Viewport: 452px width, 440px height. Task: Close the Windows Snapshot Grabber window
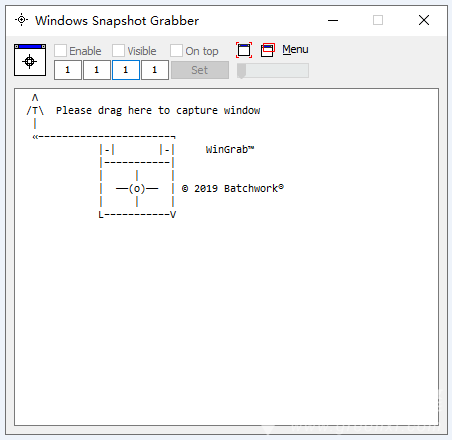tap(424, 20)
